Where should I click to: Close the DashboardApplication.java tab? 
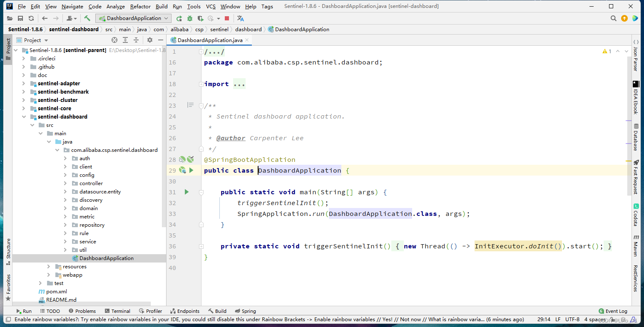(x=247, y=40)
